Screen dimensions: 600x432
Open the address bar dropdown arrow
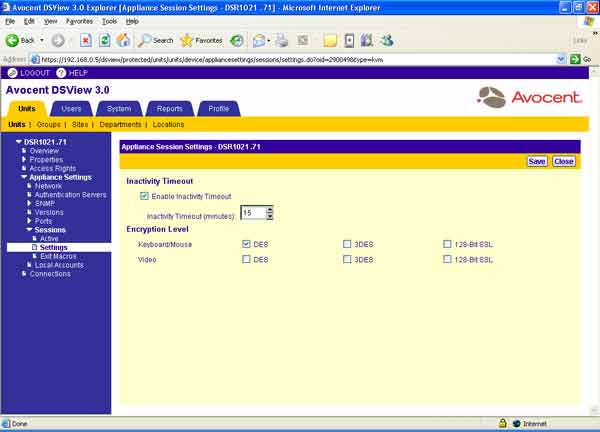point(560,59)
